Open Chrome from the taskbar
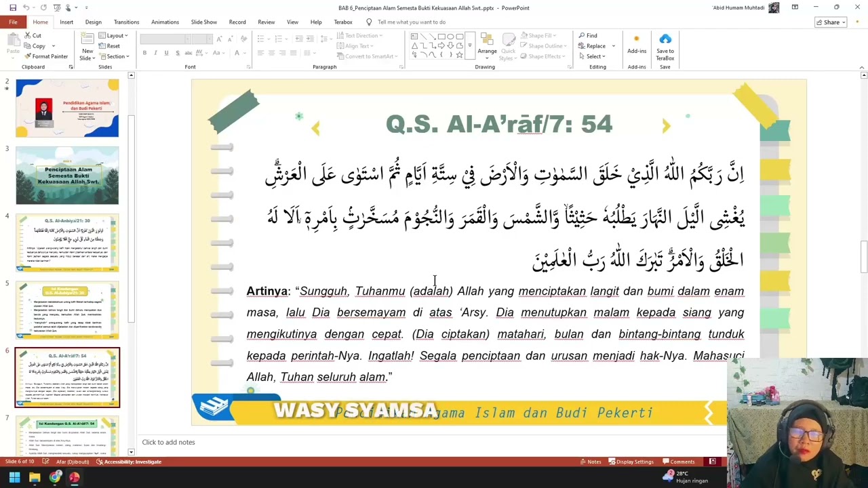The image size is (868, 488). 54,477
